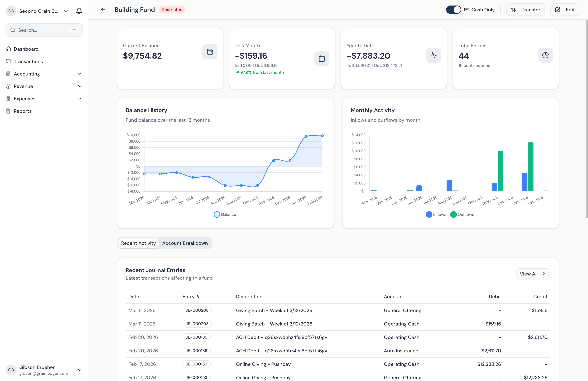The height and width of the screenshot is (381, 588).
Task: Click the back arrow next to Building Fund
Action: pos(103,10)
